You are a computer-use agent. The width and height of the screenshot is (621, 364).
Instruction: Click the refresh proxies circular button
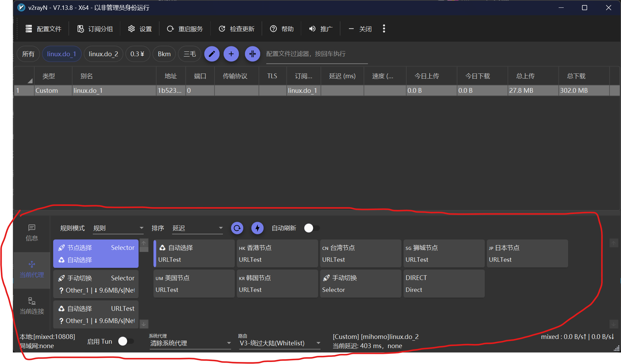(x=237, y=228)
